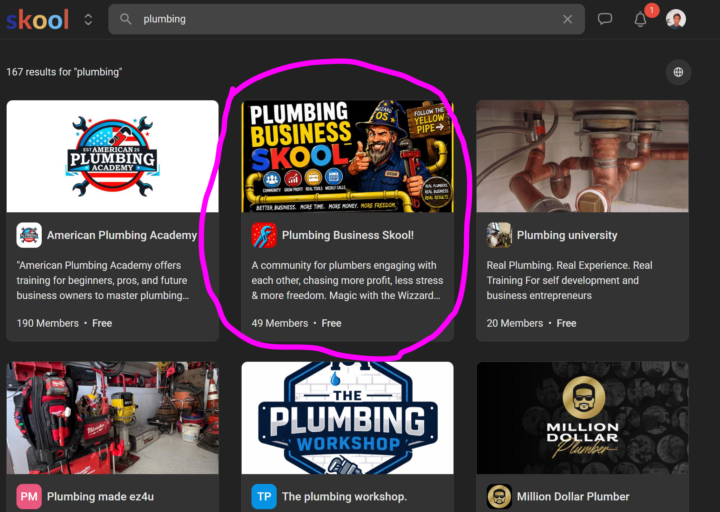Open Million Dollar Plumber cover image

point(582,418)
